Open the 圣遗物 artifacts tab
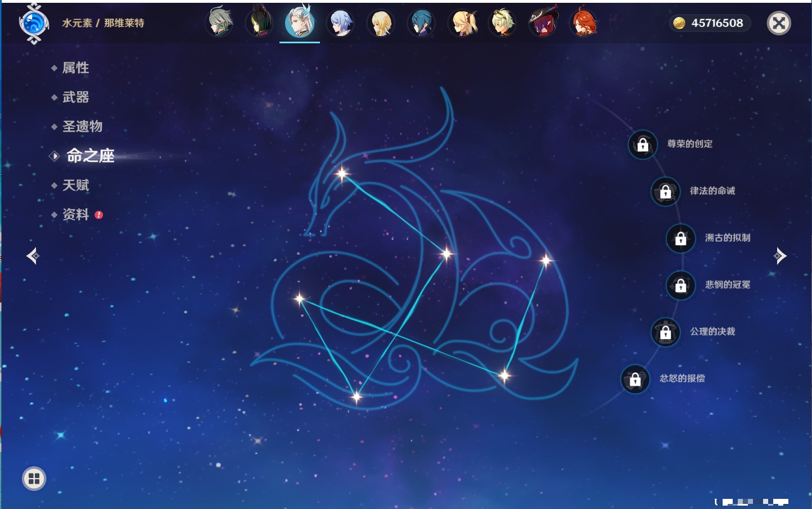 82,127
